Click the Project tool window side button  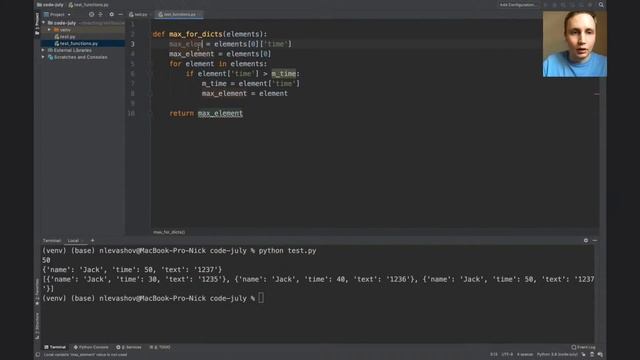(x=37, y=24)
